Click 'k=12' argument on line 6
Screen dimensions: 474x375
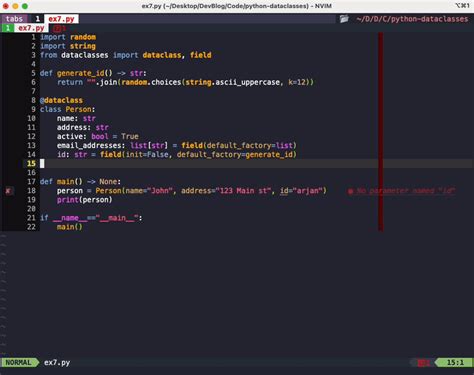tap(297, 82)
